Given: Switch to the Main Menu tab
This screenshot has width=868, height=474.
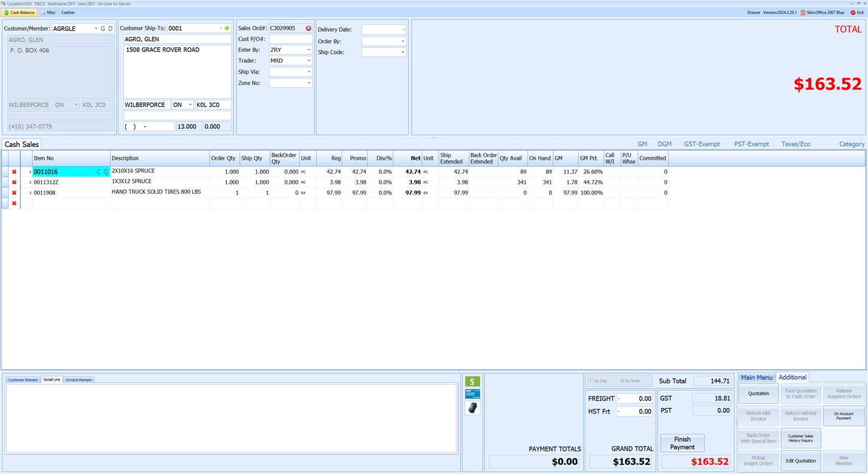Looking at the screenshot, I should click(x=756, y=377).
